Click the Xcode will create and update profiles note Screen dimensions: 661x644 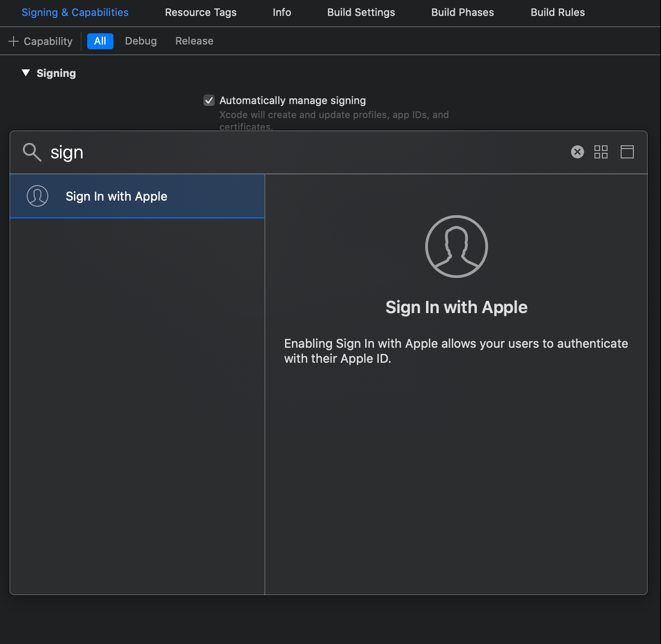tap(334, 120)
